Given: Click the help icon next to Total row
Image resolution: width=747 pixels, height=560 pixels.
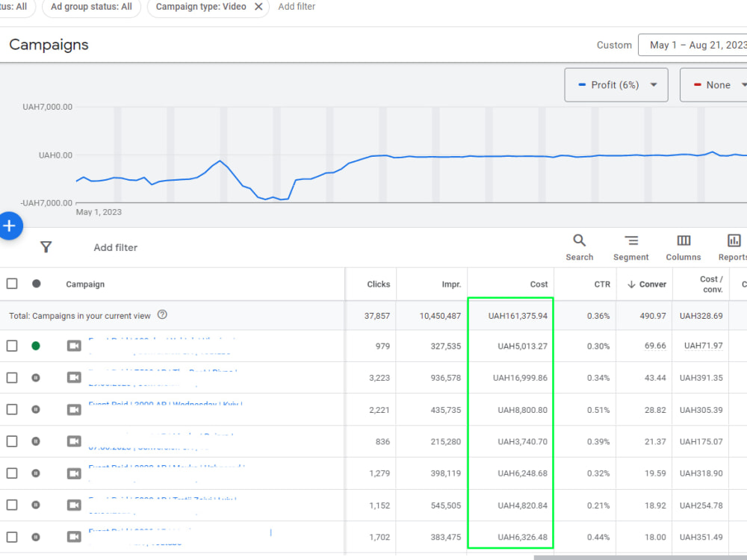Looking at the screenshot, I should click(162, 315).
